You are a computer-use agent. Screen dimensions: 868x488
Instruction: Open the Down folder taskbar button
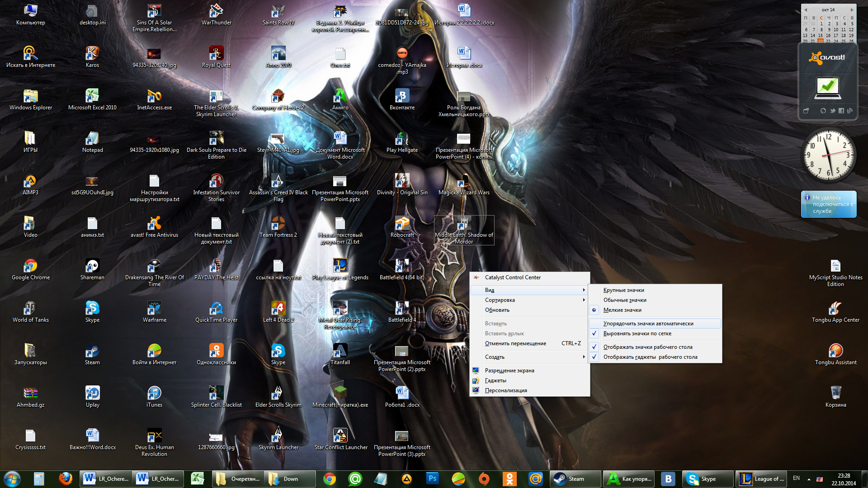click(x=290, y=479)
